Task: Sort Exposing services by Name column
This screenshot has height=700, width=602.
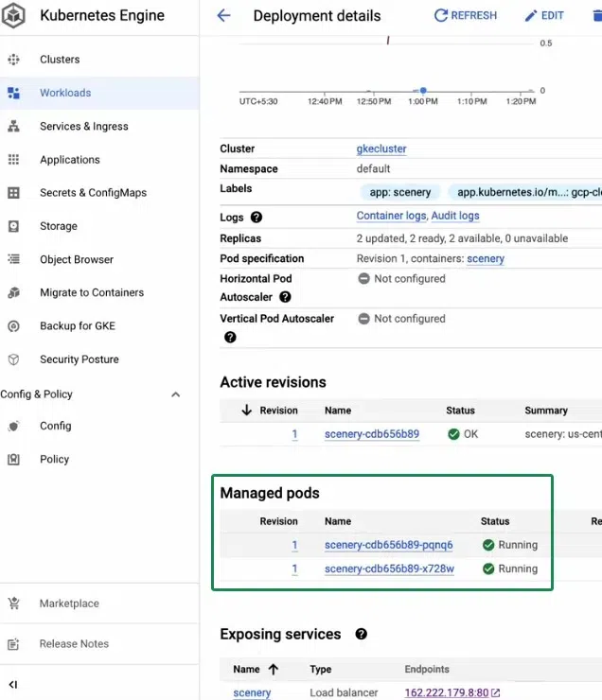Action: point(274,669)
